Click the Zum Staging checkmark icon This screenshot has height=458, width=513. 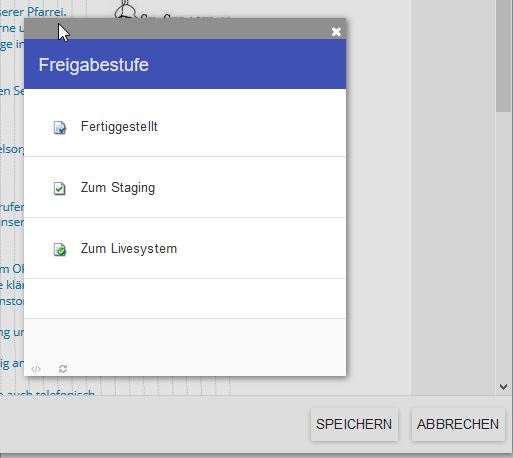pos(60,188)
